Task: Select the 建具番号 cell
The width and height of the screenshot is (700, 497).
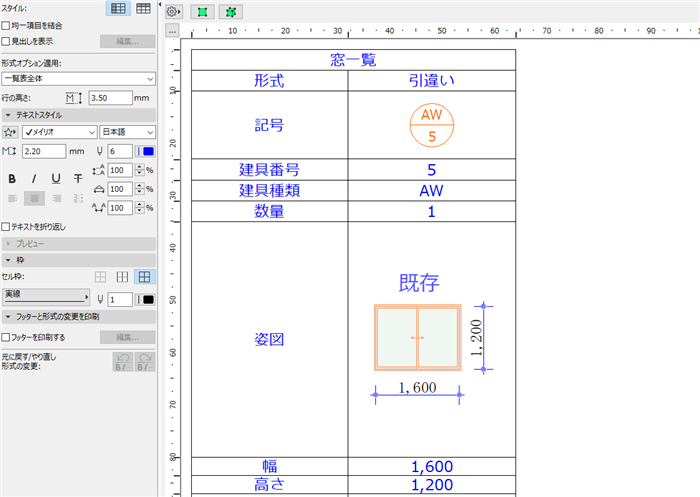Action: (x=270, y=170)
